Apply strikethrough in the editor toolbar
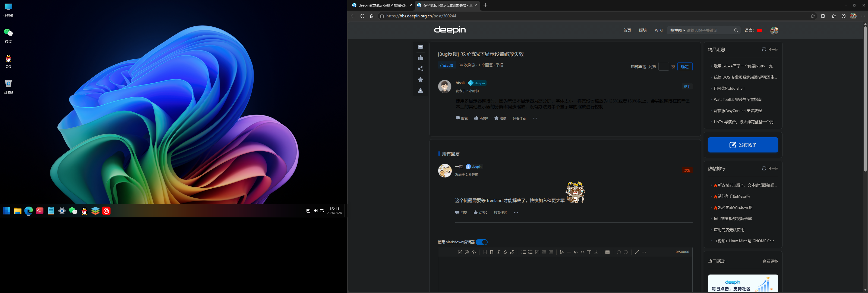 point(505,252)
